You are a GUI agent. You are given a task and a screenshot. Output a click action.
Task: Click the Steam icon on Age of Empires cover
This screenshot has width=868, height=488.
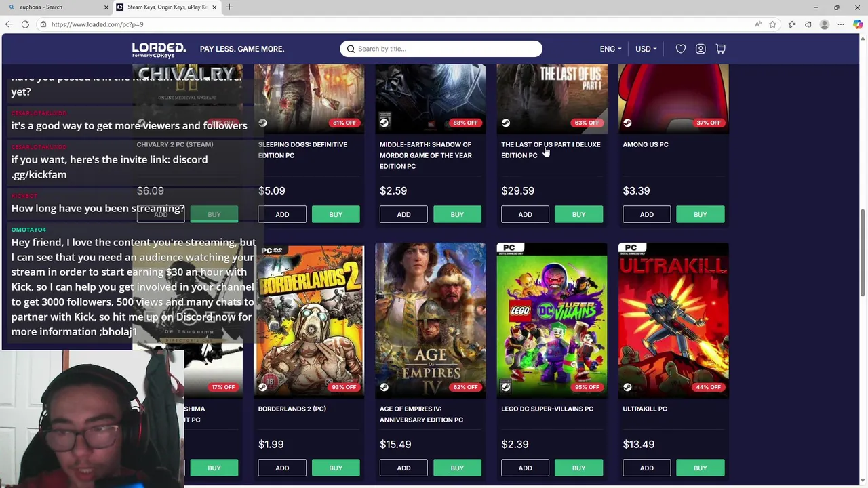[384, 387]
